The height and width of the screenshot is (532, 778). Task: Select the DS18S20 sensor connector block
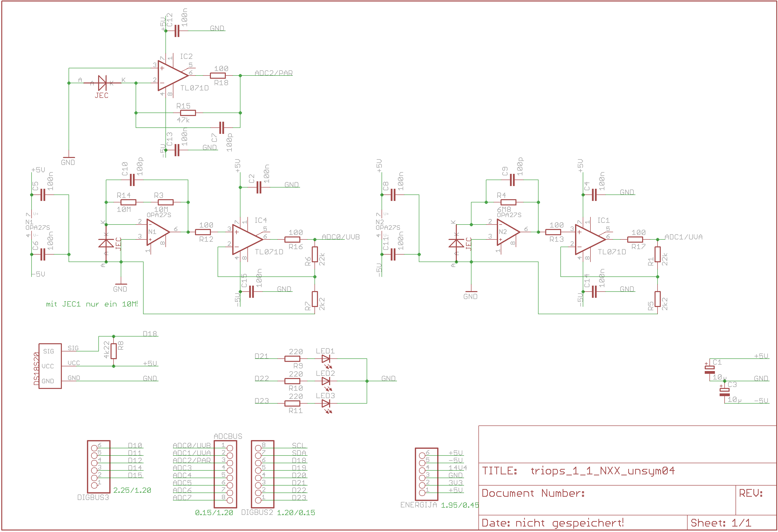pos(50,366)
